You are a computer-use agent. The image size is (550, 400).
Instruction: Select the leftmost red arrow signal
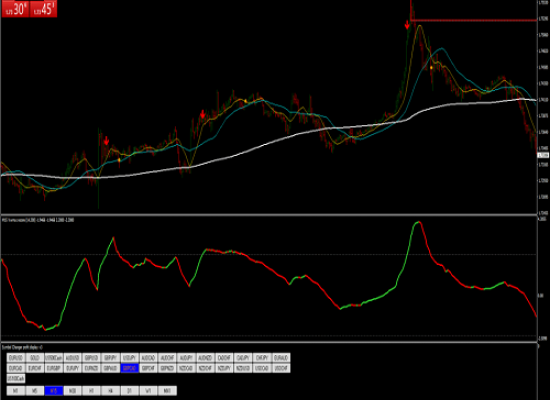click(x=106, y=141)
